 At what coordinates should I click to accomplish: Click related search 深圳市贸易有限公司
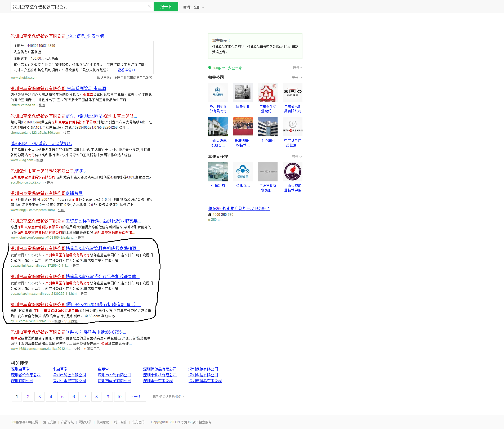[x=205, y=381]
